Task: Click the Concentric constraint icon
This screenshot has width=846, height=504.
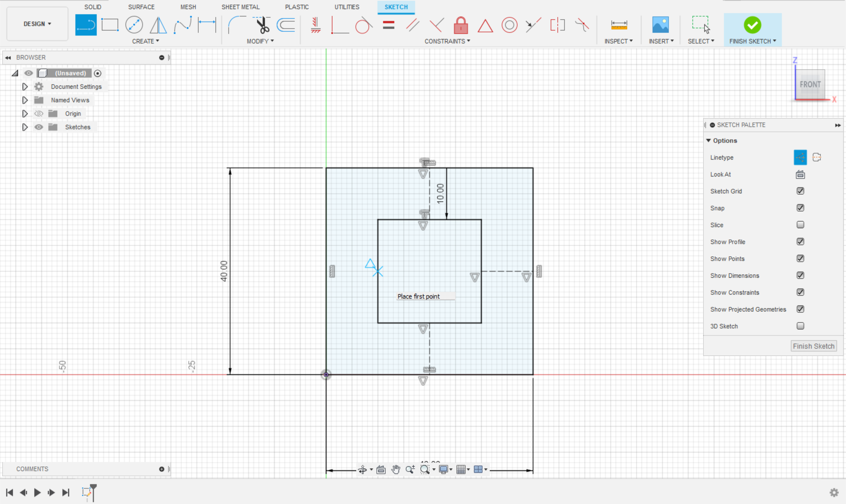Action: (509, 25)
